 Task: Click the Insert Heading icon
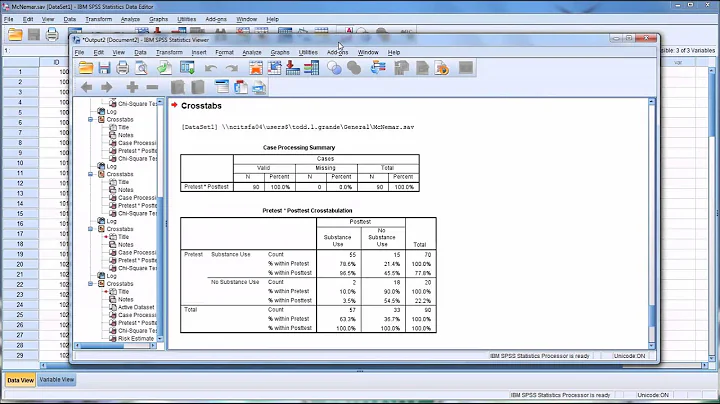[x=222, y=87]
